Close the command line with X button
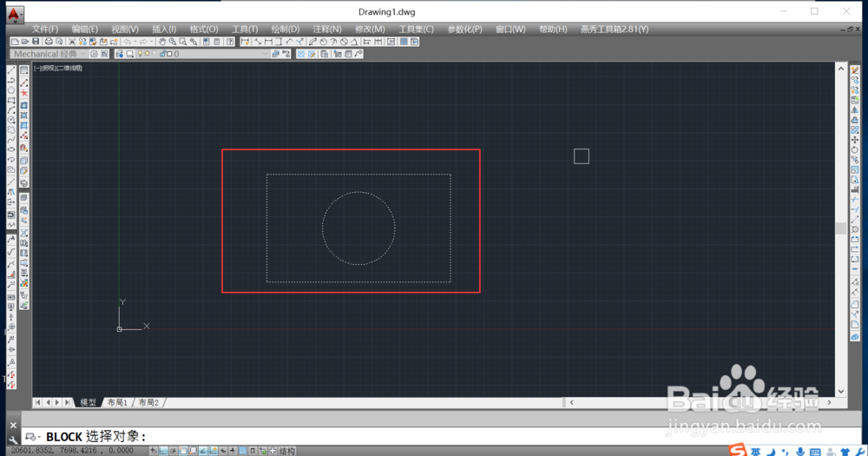Image resolution: width=868 pixels, height=456 pixels. [x=13, y=426]
